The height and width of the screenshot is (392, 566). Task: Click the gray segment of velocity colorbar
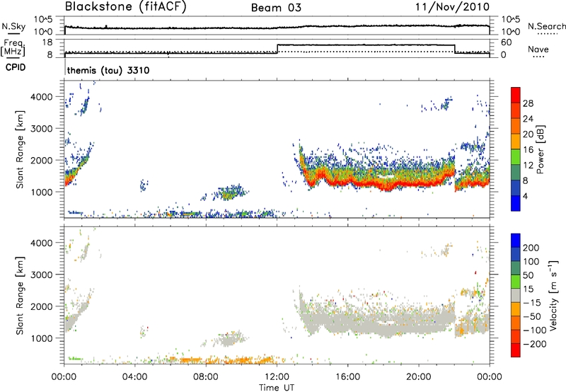pyautogui.click(x=516, y=295)
